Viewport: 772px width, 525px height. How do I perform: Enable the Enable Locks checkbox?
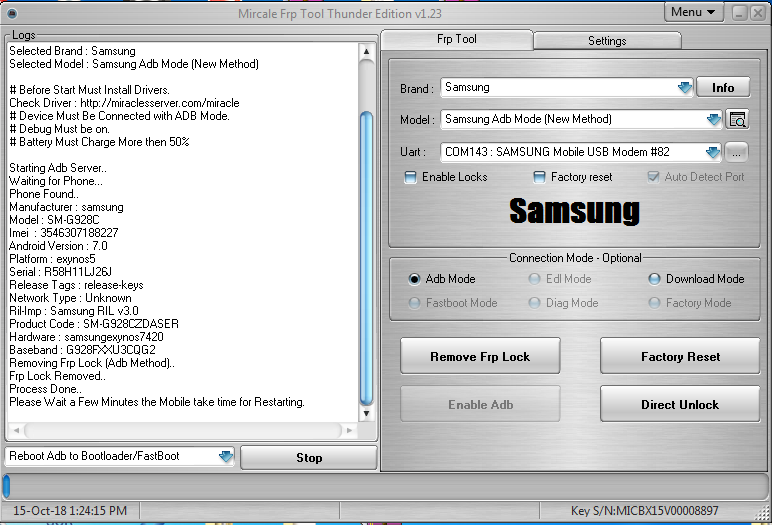[410, 177]
